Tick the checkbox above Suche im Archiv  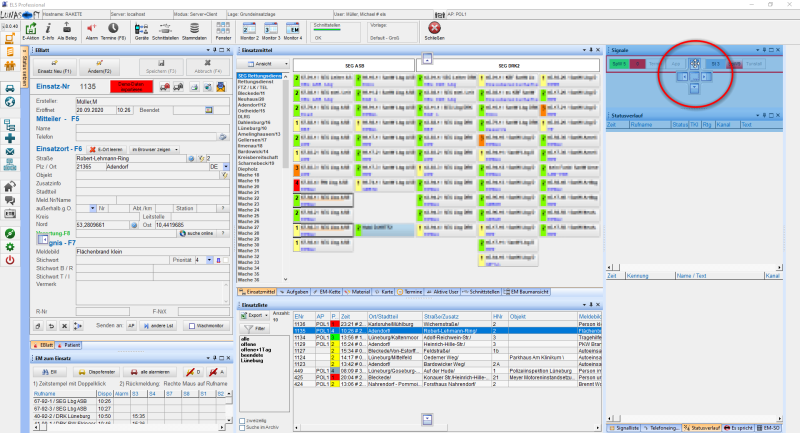pyautogui.click(x=242, y=420)
